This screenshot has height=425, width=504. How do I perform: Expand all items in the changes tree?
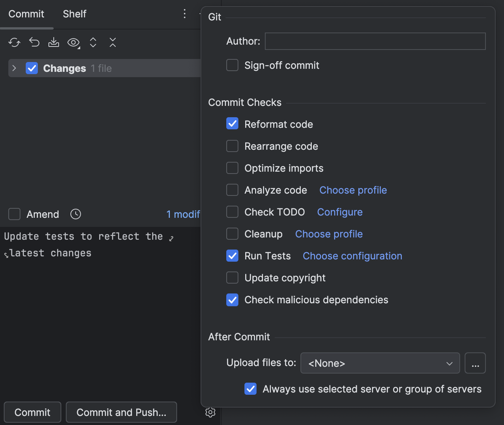(x=93, y=42)
